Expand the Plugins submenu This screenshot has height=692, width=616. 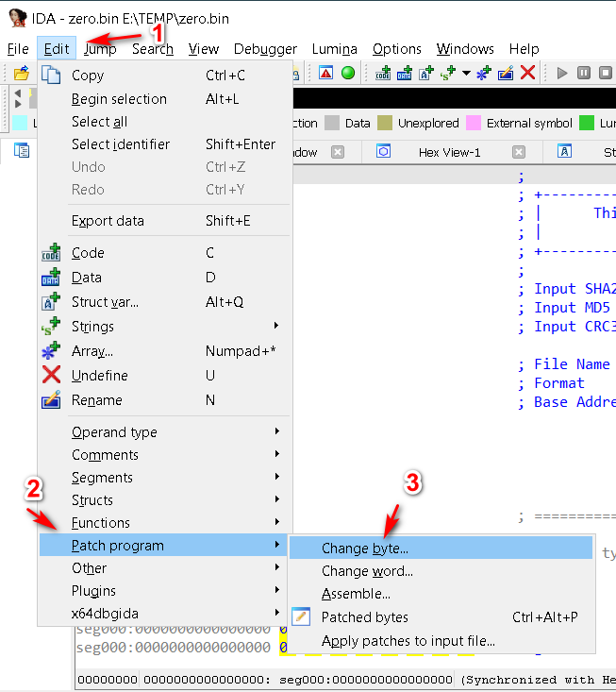[165, 591]
